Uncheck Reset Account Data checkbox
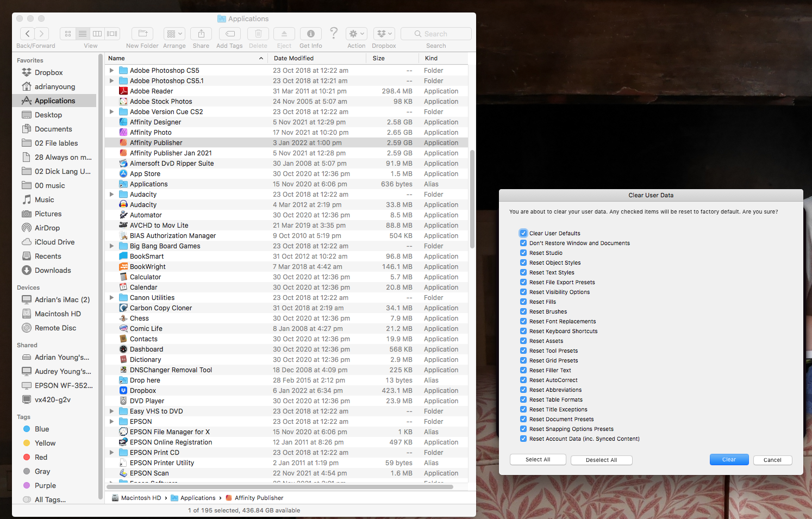 tap(523, 439)
